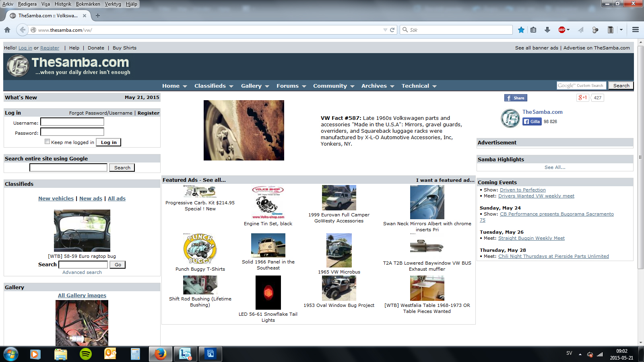Click the Google +1 button
The width and height of the screenshot is (644, 362).
click(x=582, y=98)
